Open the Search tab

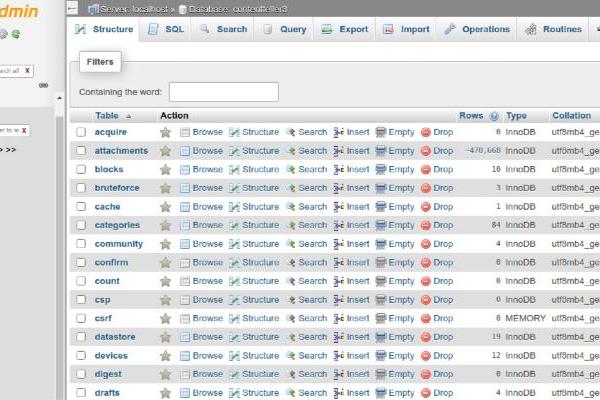tap(223, 29)
